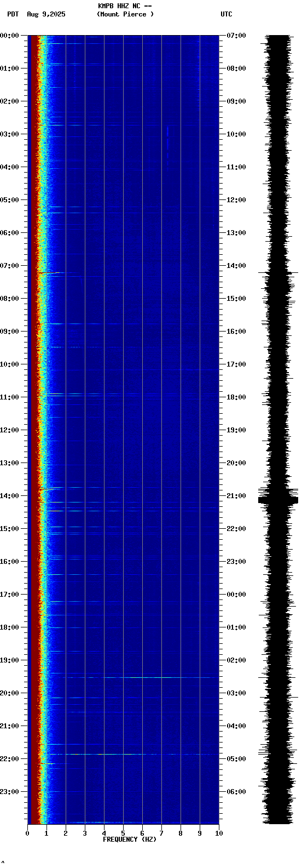Click the 14:00 PDT left-axis label
The image size is (302, 868).
(9, 496)
